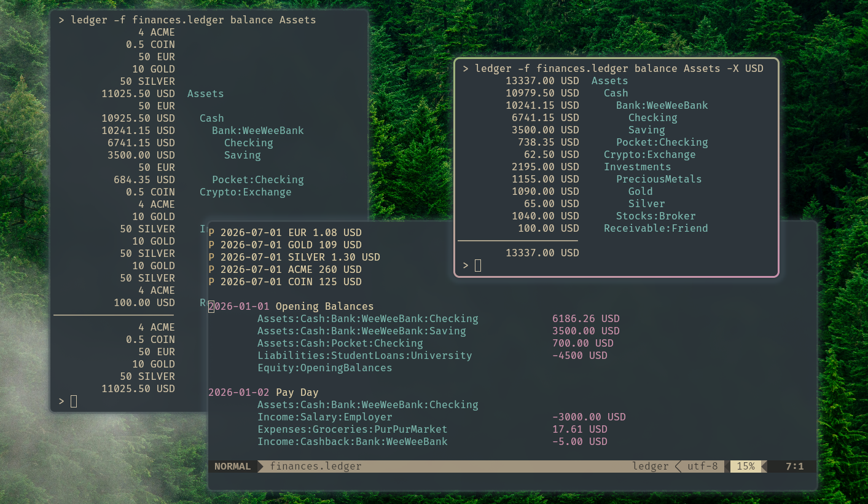Click the SILVER 1.30 USD price line
The width and height of the screenshot is (868, 504).
tap(294, 257)
